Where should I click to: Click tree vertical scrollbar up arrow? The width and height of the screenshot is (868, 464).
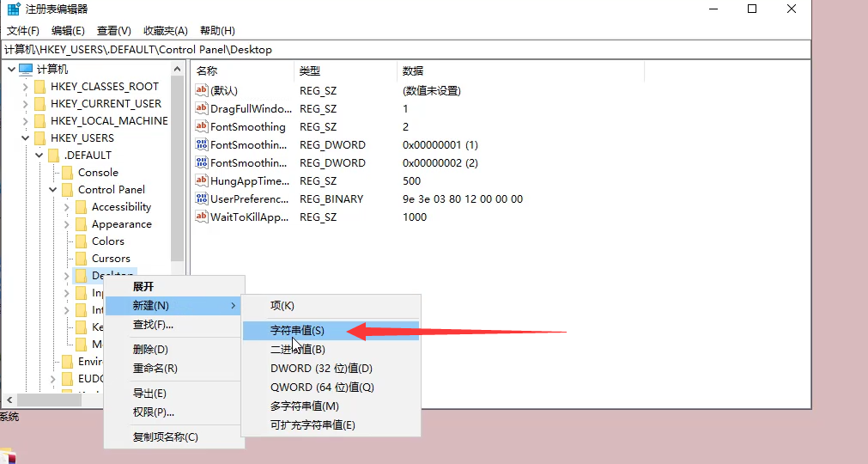(x=177, y=70)
